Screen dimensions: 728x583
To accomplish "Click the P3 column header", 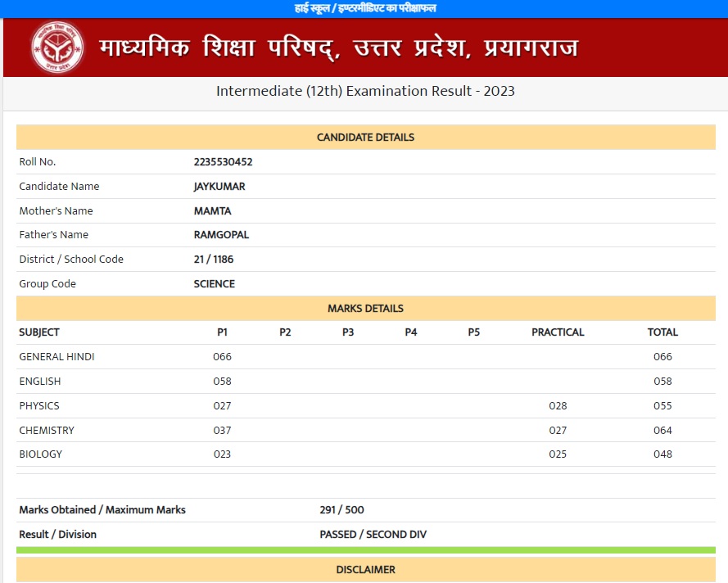I will tap(348, 332).
